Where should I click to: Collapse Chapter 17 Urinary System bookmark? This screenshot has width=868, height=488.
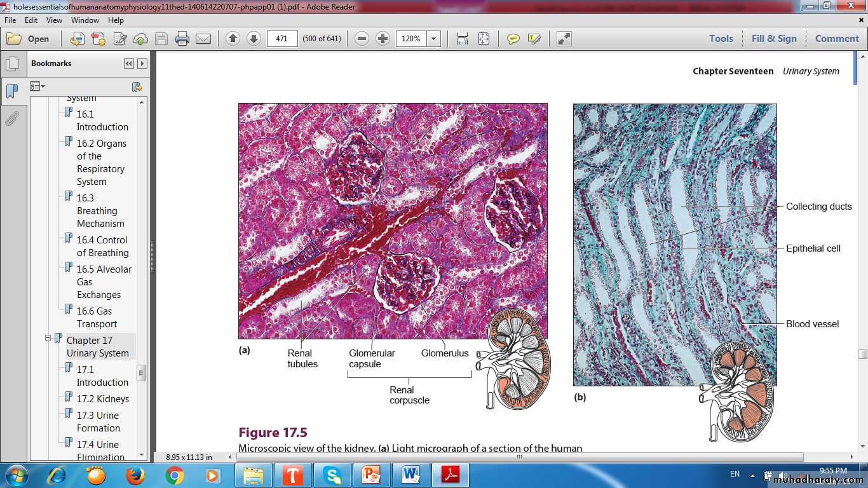(x=48, y=339)
